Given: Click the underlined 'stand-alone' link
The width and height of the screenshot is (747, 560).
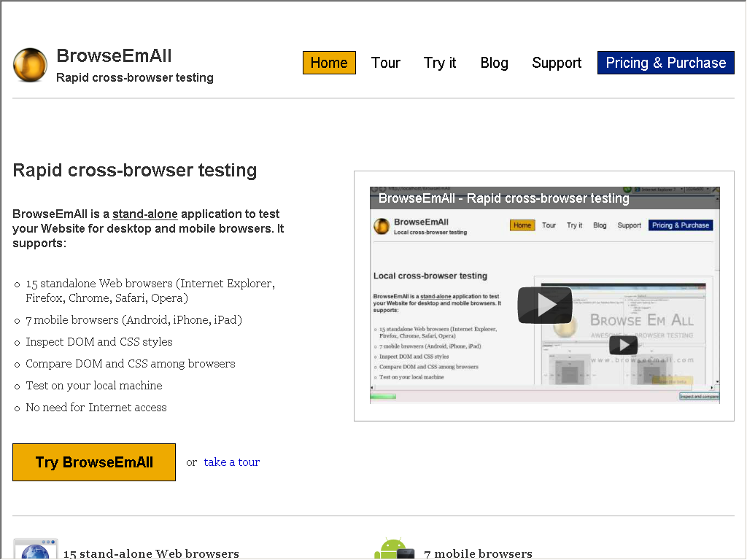Looking at the screenshot, I should 145,214.
